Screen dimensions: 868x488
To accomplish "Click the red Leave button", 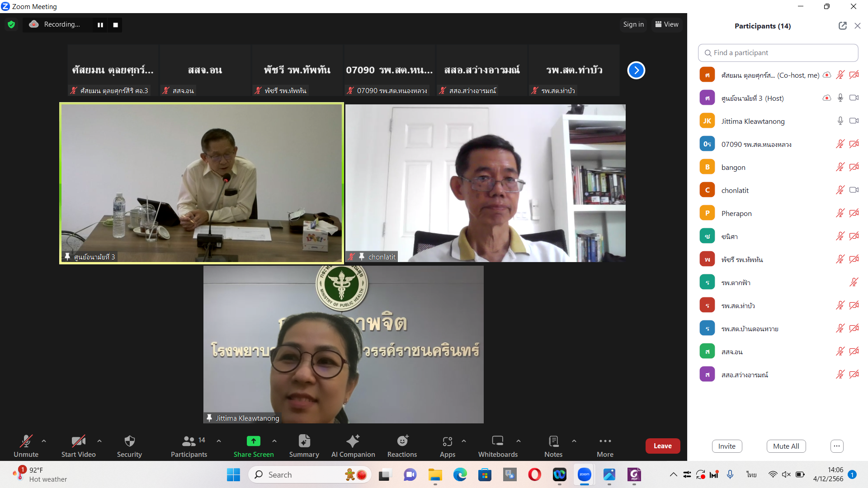I will tap(662, 446).
